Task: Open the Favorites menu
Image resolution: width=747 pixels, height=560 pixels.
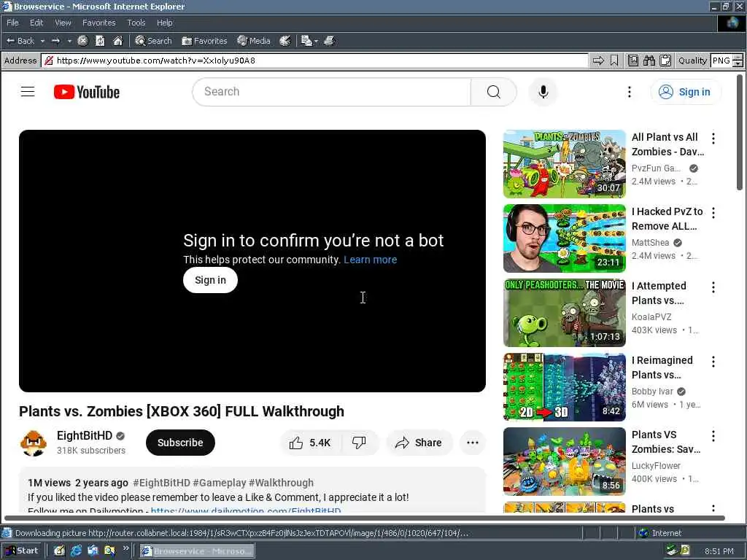Action: (98, 23)
